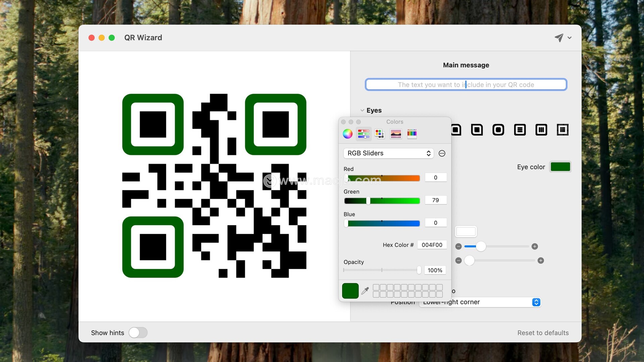Click the Red value field
This screenshot has height=362, width=644.
(436, 177)
